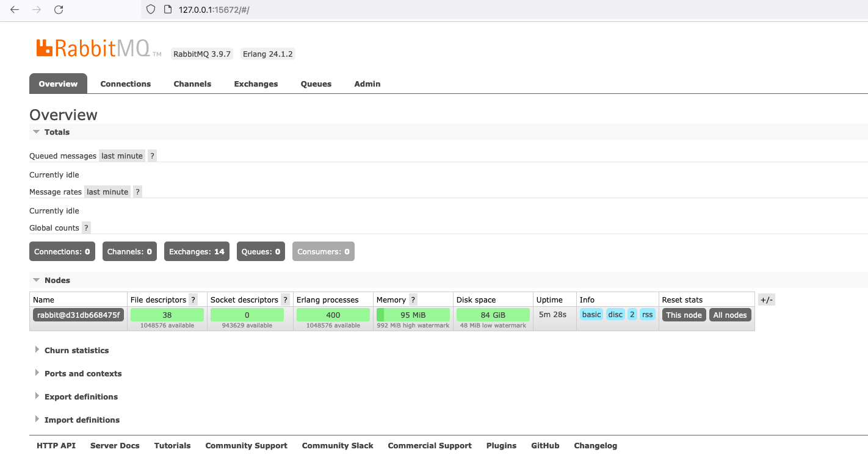Open the Commercial Support footer link
Image resolution: width=868 pixels, height=455 pixels.
click(430, 445)
